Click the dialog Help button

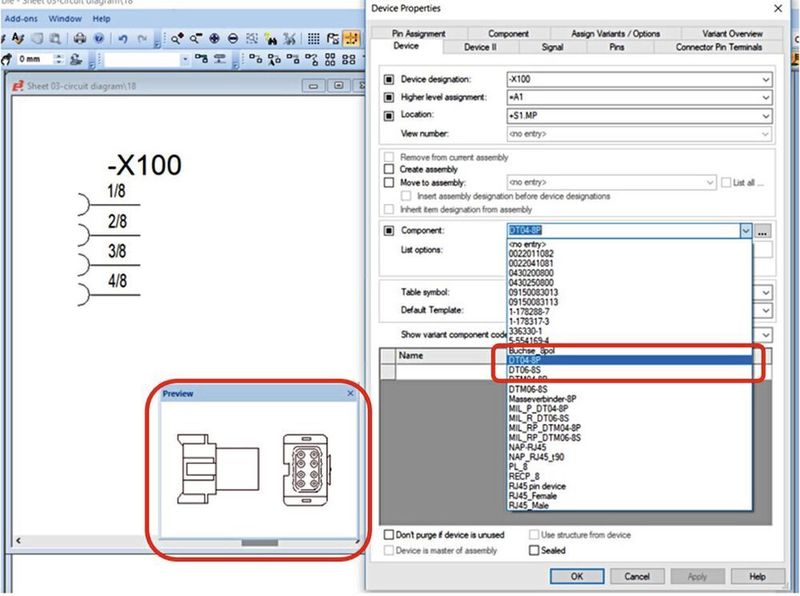(x=757, y=576)
